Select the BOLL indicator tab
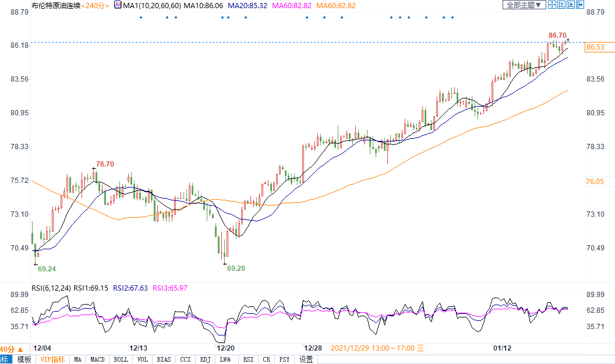The image size is (615, 364). click(x=121, y=359)
